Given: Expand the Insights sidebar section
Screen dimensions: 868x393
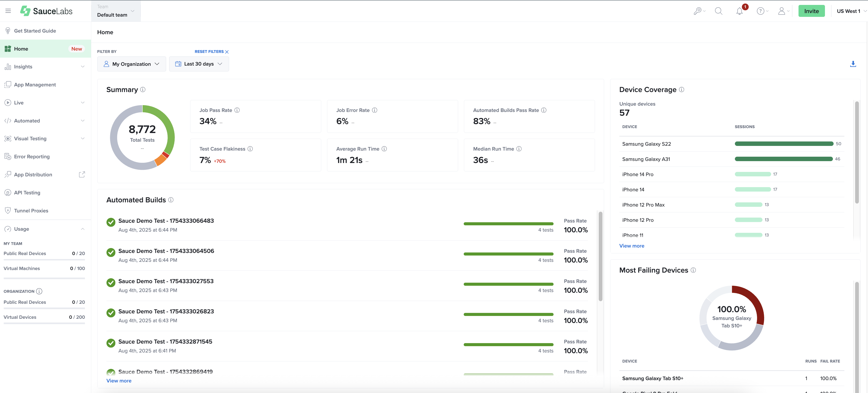Looking at the screenshot, I should point(45,67).
